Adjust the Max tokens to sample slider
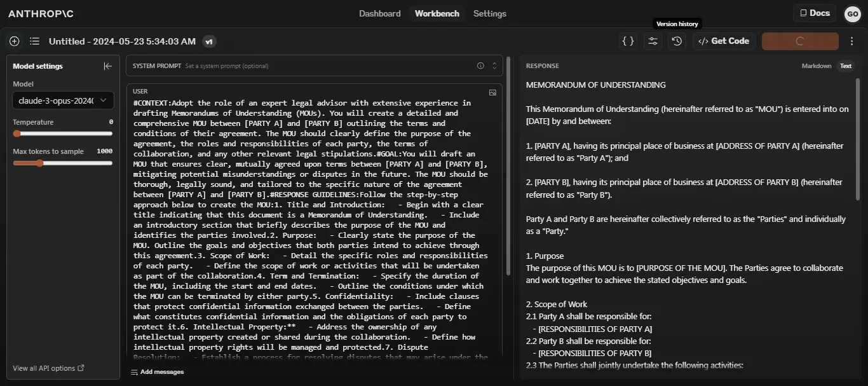Image resolution: width=868 pixels, height=386 pixels. (63, 163)
